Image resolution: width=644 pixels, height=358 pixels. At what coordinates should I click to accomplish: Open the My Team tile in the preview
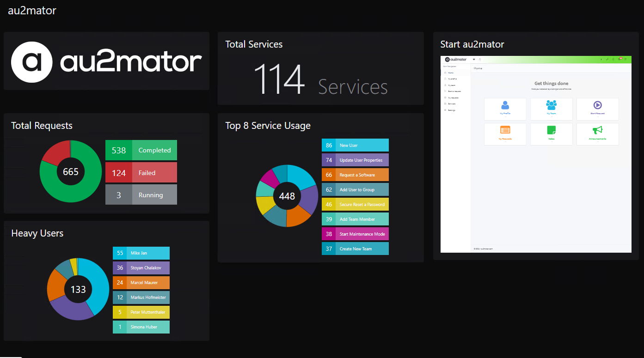coord(551,109)
